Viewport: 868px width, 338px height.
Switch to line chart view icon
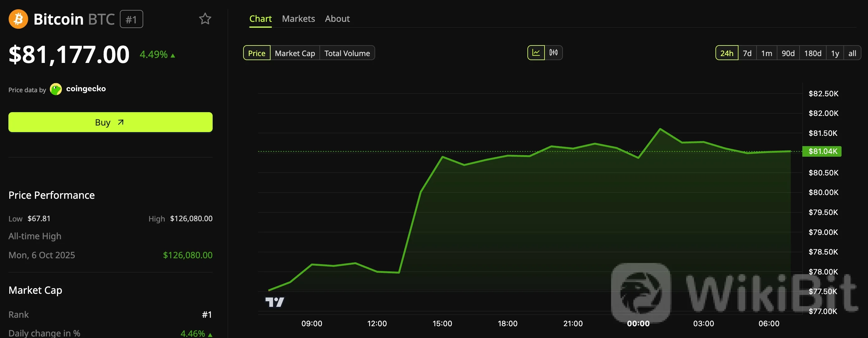[x=536, y=53]
